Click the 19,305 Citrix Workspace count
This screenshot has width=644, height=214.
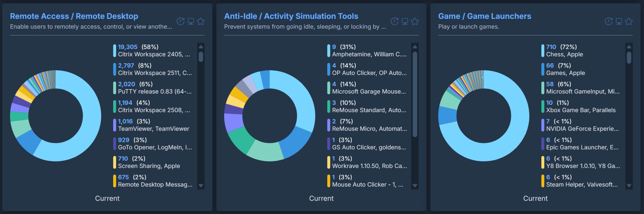point(127,47)
